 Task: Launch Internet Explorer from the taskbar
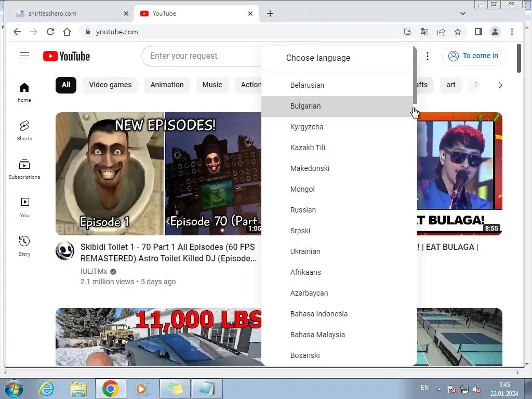(46, 389)
